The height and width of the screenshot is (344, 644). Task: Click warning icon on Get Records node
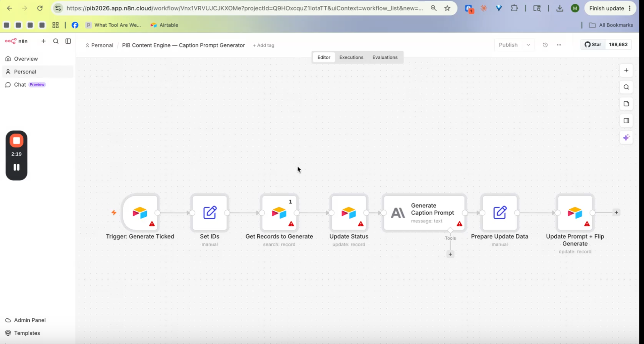pyautogui.click(x=291, y=224)
